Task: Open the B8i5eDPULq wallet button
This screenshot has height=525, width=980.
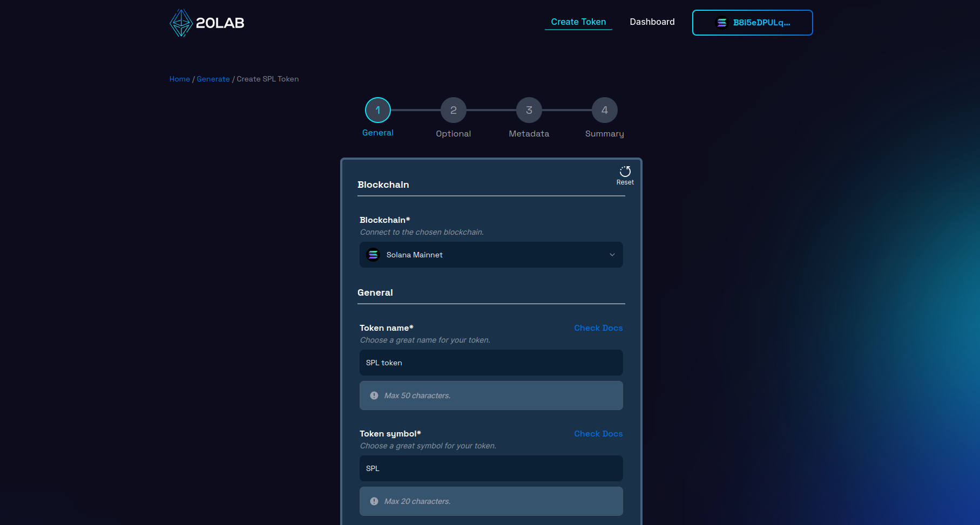Action: [753, 23]
